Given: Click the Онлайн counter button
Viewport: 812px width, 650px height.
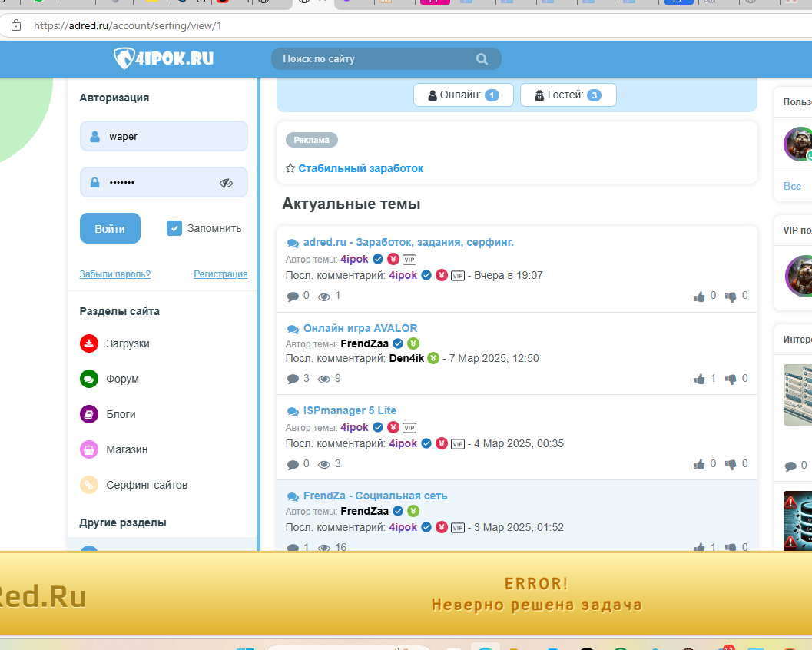Looking at the screenshot, I should click(x=463, y=95).
